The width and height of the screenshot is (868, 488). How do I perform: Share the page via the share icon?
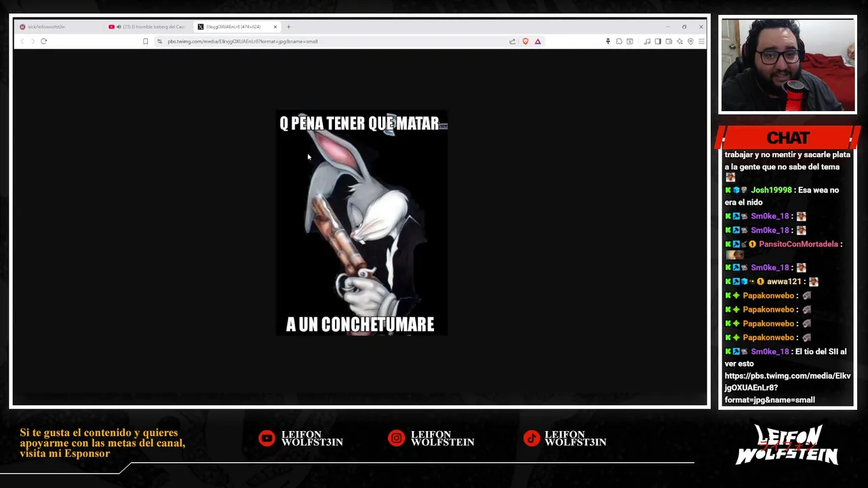click(x=512, y=41)
